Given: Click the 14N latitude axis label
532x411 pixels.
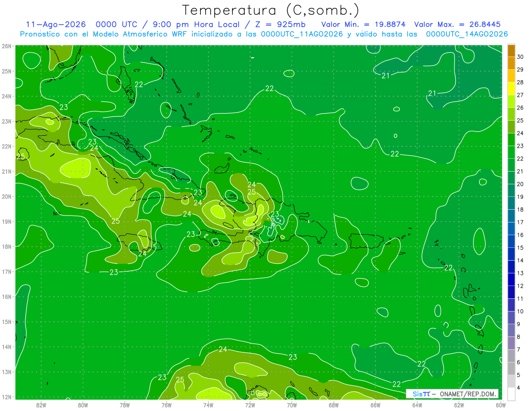Looking at the screenshot, I should [x=7, y=347].
